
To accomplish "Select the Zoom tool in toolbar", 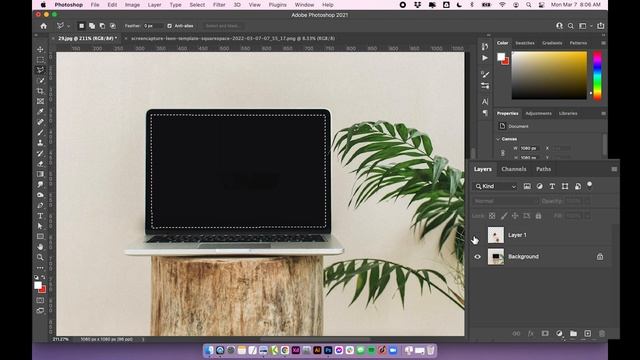I will (40, 257).
